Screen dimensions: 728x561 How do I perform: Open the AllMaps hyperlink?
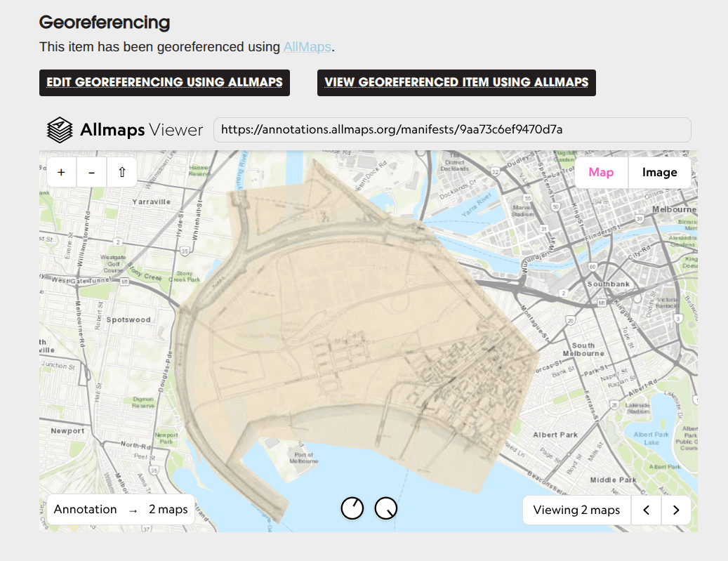[x=307, y=47]
